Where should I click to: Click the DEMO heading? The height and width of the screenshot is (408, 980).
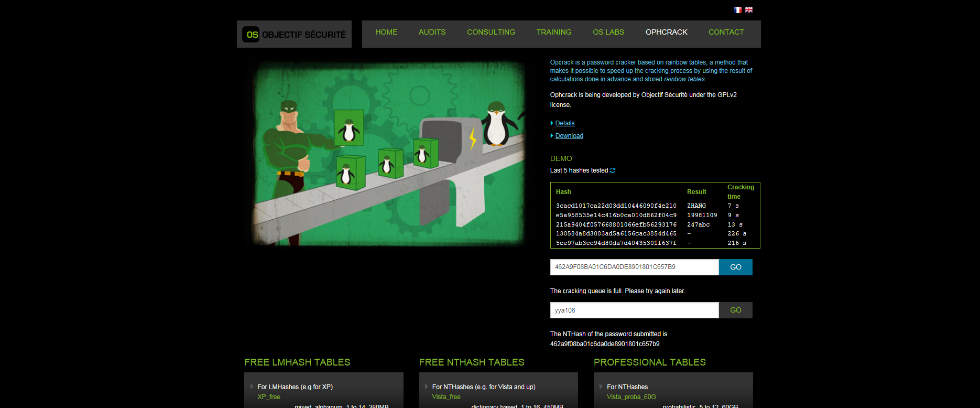click(x=561, y=158)
